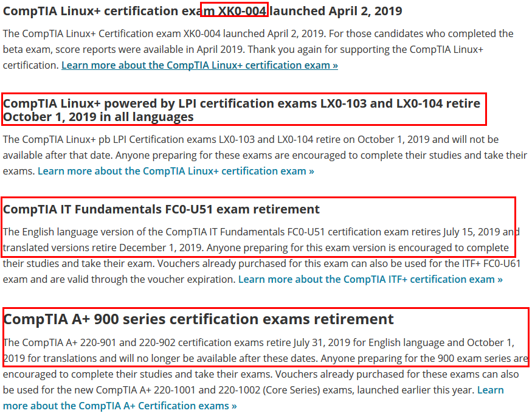
Task: Click the IT Fundamentals FC0-U51 exam retirement heading
Action: [161, 209]
